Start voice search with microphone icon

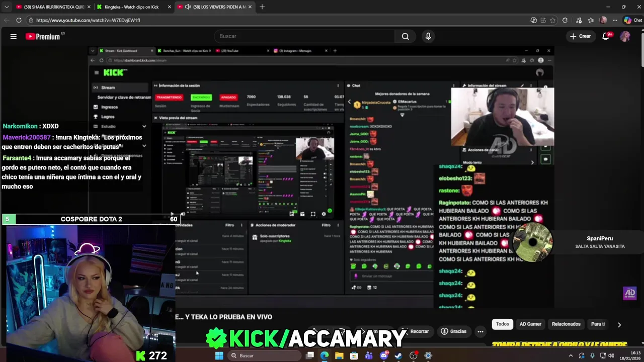(x=428, y=36)
